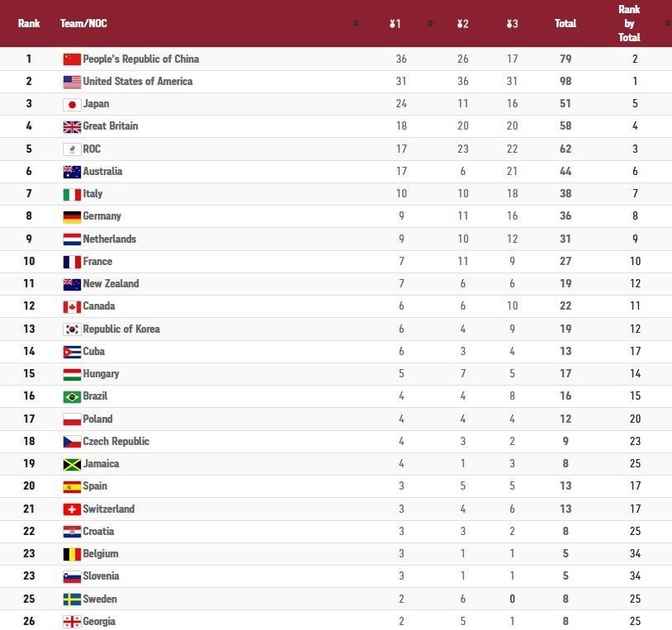Select the ROC flag icon
The image size is (672, 630).
[72, 149]
